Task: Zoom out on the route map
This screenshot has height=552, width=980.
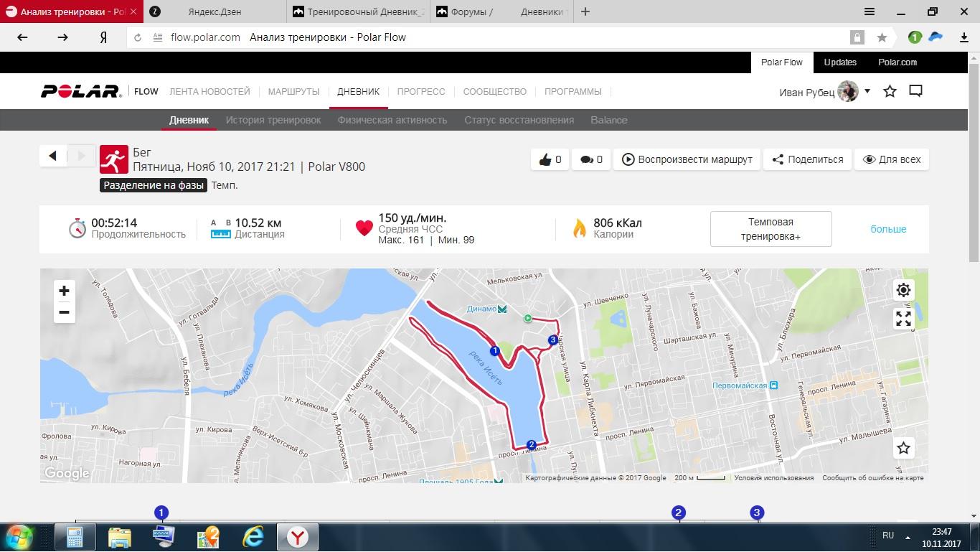Action: click(64, 312)
